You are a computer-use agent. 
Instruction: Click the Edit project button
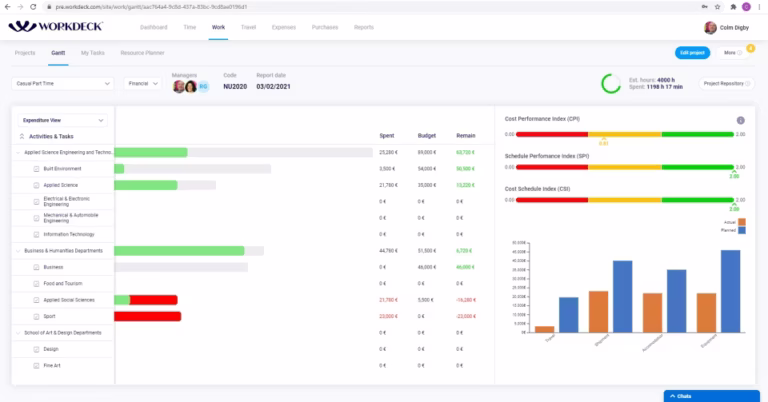click(692, 53)
